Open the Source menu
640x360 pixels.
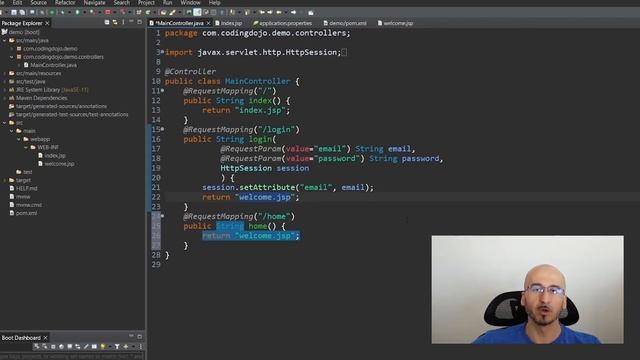(38, 3)
